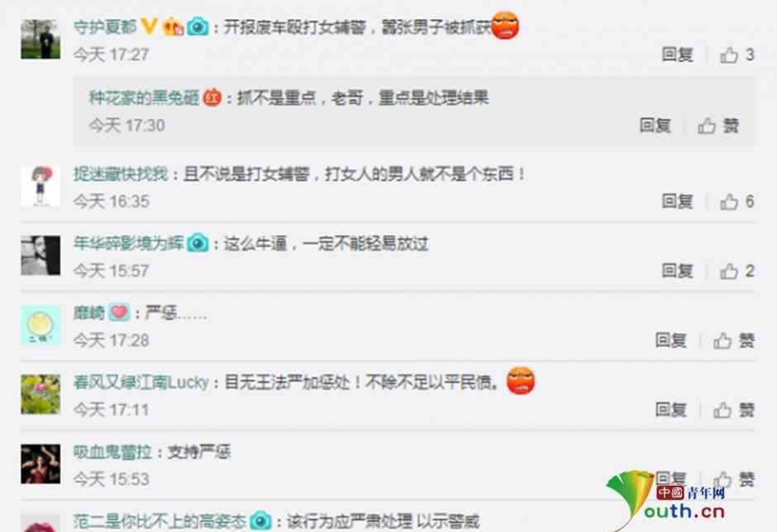777x532 pixels.
Task: Like 捉迷藏快找我's comment with 6 likes
Action: [x=729, y=202]
